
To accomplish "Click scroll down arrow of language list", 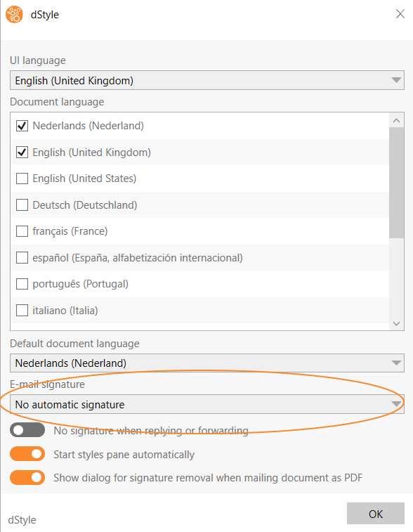I will pos(396,323).
